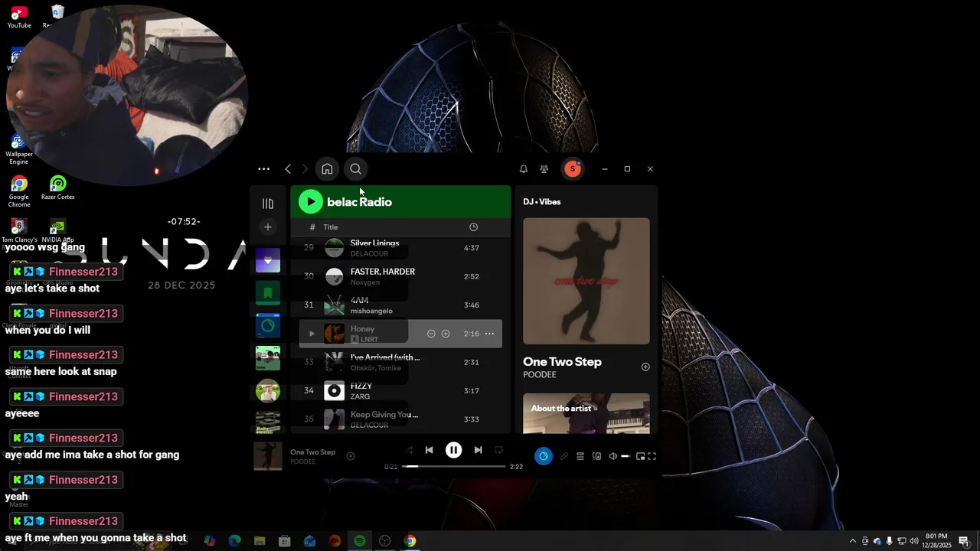Open YouTube desktop shortcut

[19, 16]
